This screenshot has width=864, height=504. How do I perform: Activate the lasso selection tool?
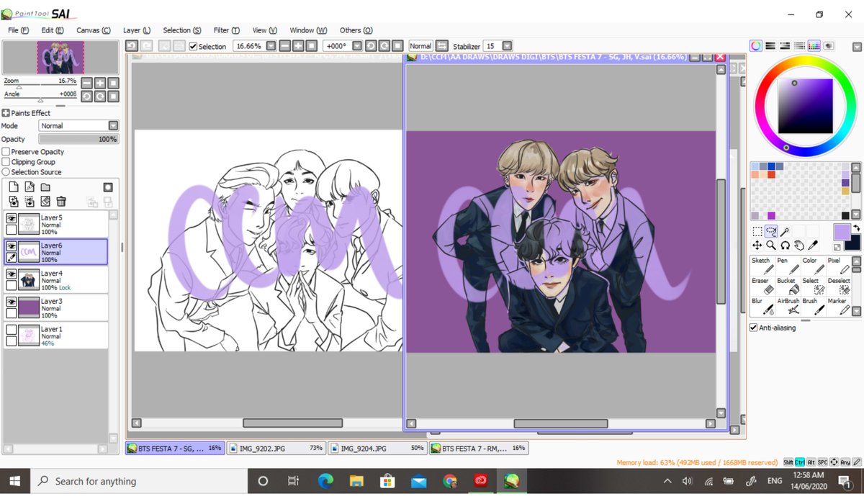(x=771, y=232)
